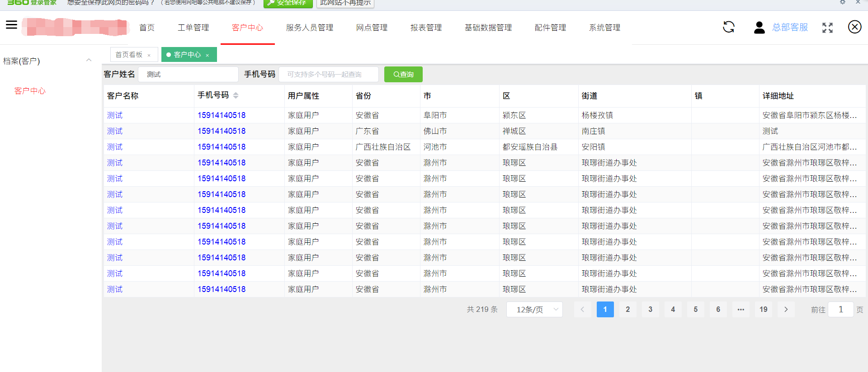Viewport: 868px width, 372px height.
Task: Click the 禅城区 district cell
Action: [x=514, y=131]
